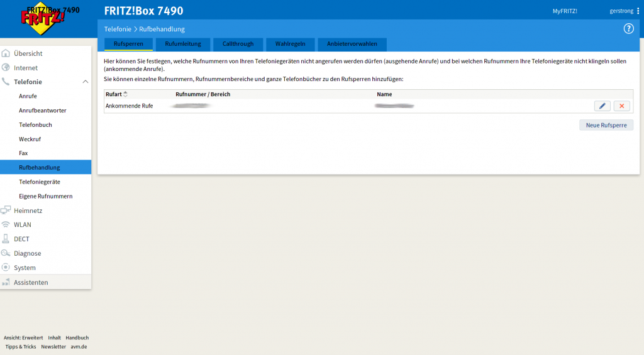Click the System gear icon
The width and height of the screenshot is (644, 355).
[6, 268]
